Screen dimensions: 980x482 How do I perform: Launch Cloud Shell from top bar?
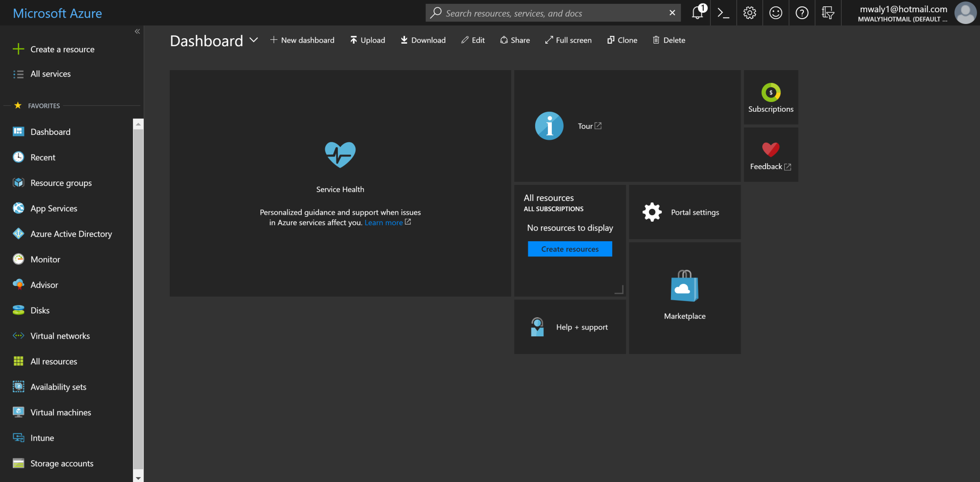pos(723,13)
